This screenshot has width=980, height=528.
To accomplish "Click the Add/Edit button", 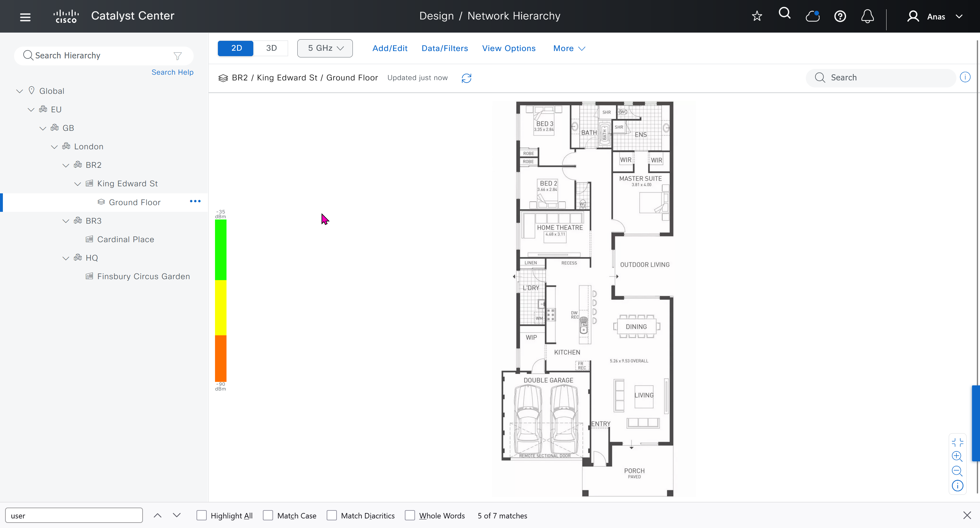I will [390, 48].
